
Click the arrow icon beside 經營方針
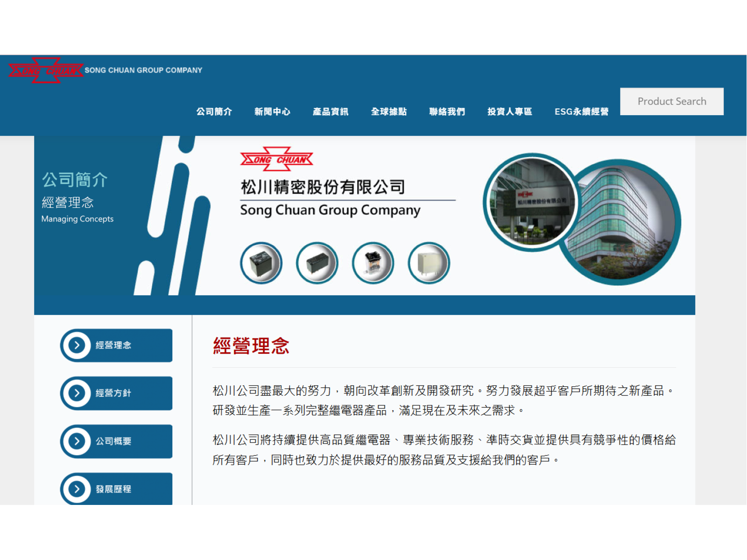pyautogui.click(x=77, y=393)
